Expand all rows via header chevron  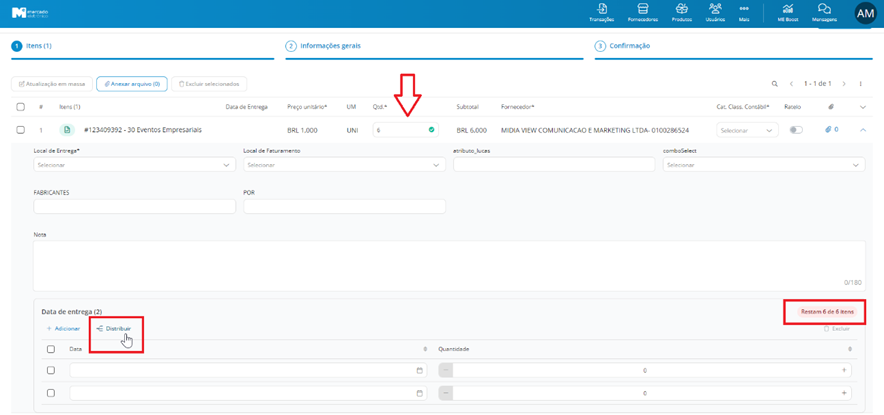[862, 107]
